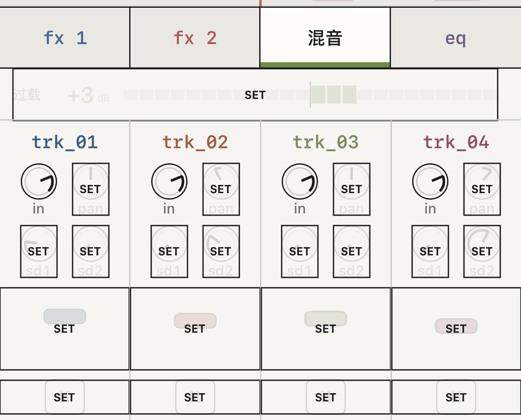
Task: Click the trk_01 in knob
Action: pos(39,181)
